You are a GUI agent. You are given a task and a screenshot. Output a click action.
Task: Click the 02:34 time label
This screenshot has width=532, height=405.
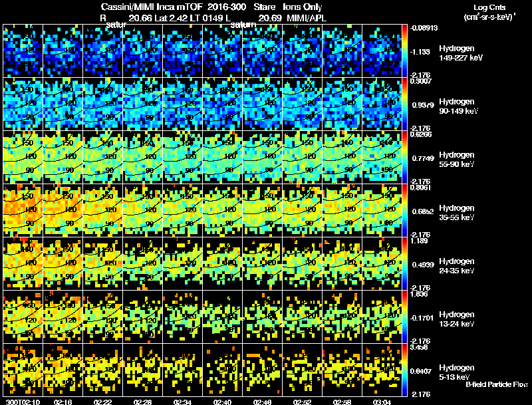(x=182, y=402)
